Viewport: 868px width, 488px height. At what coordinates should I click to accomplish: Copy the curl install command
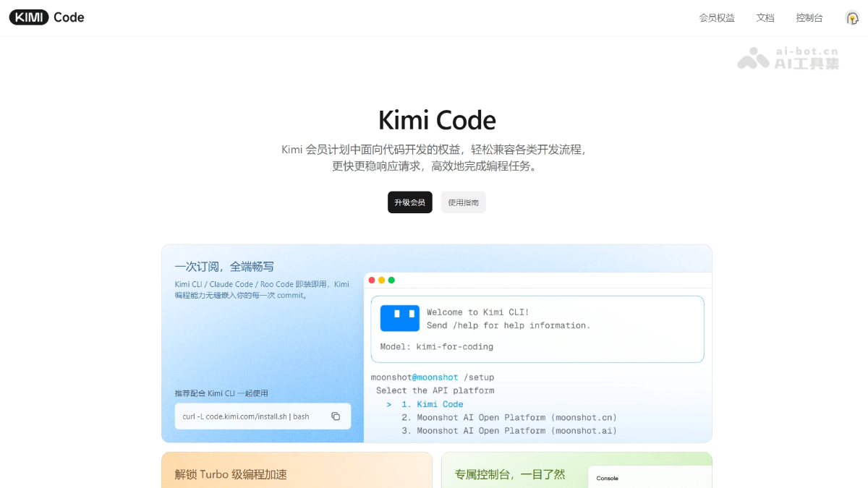[x=336, y=416]
